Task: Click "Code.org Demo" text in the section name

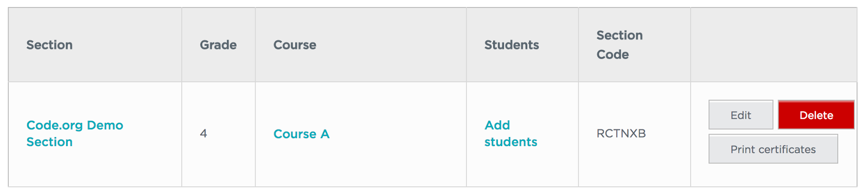Action: 75,126
